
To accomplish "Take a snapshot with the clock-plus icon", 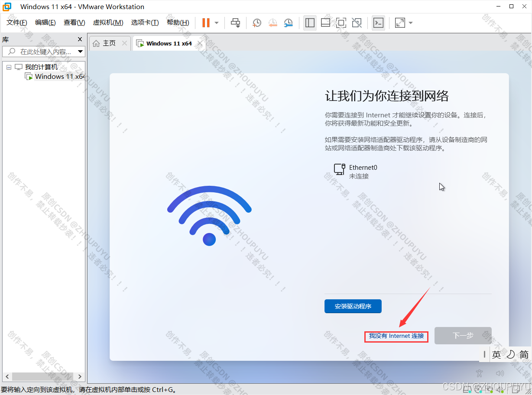I will (257, 23).
